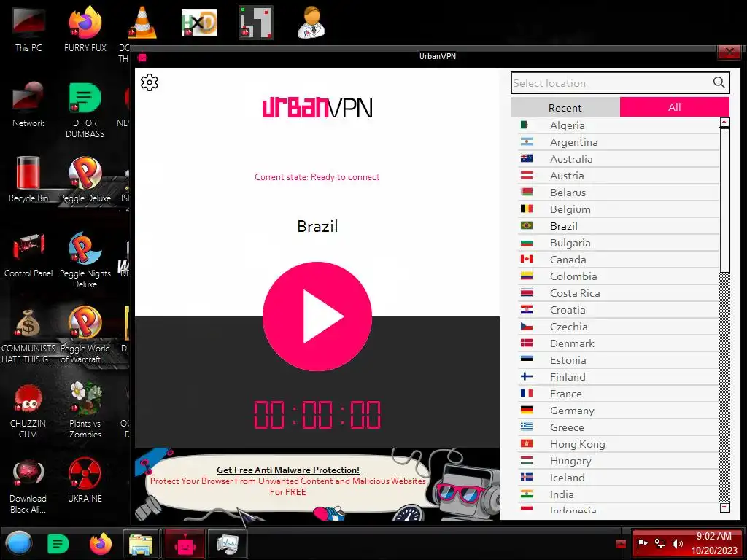Image resolution: width=747 pixels, height=560 pixels.
Task: Select Greece in the list
Action: click(x=619, y=427)
